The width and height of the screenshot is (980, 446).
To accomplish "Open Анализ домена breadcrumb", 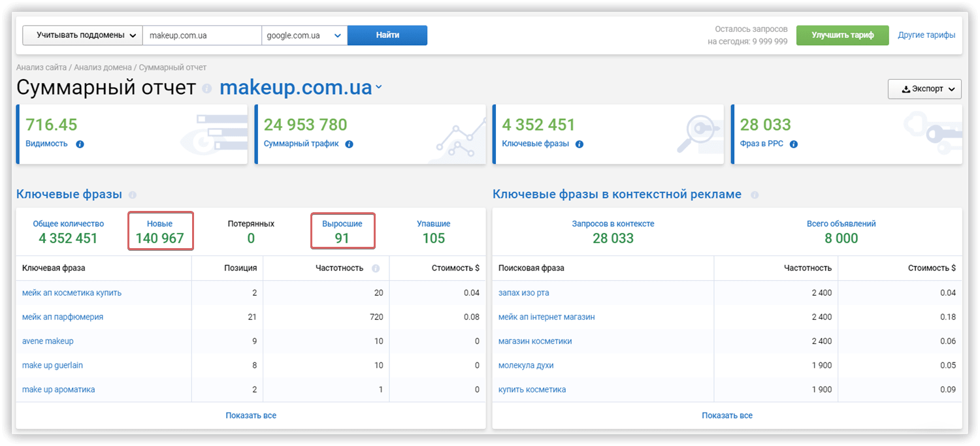I will pyautogui.click(x=103, y=67).
